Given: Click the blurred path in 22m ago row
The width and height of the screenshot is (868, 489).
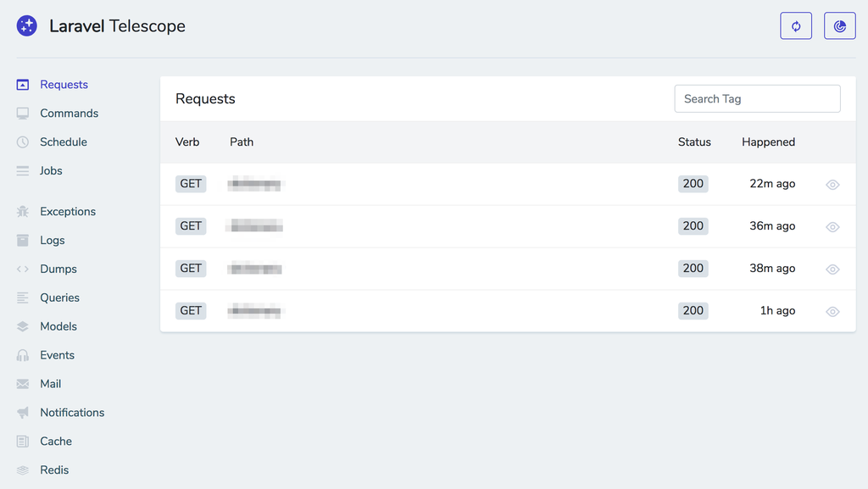Looking at the screenshot, I should click(255, 184).
